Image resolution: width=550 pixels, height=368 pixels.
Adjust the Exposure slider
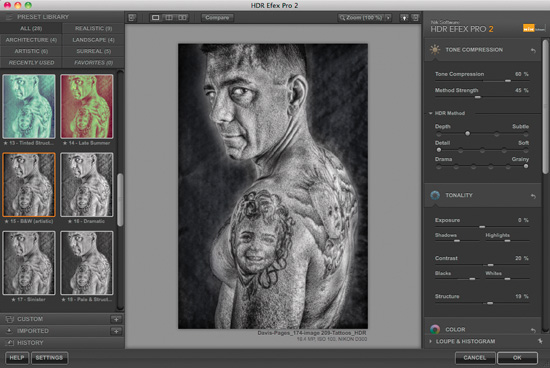482,227
